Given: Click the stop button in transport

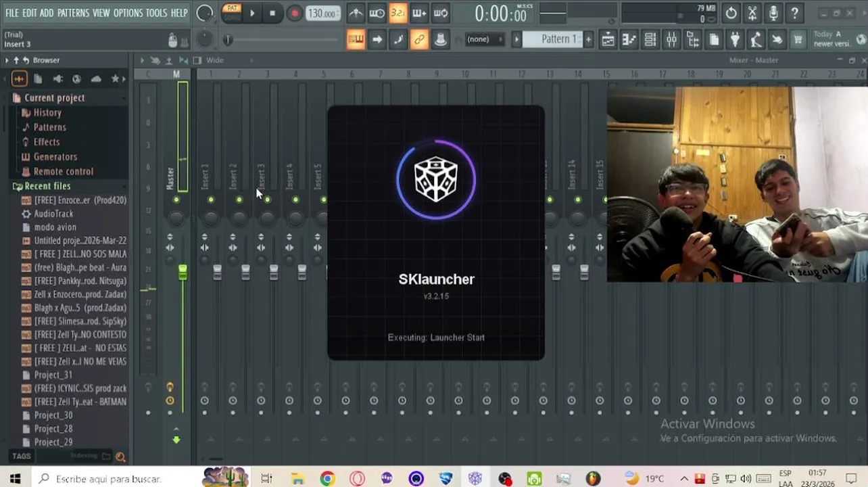Looking at the screenshot, I should pos(272,13).
